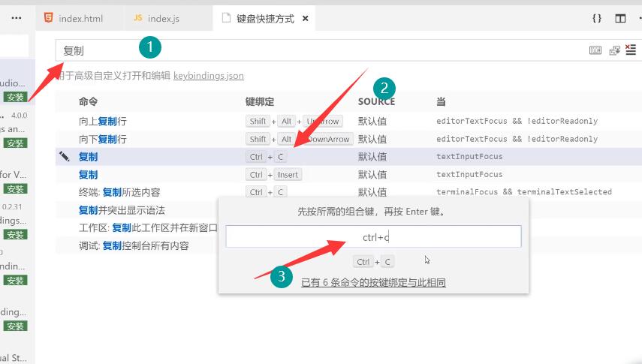Click terminalFocus && terminalTextSelected condition
642x364 pixels.
tap(524, 191)
